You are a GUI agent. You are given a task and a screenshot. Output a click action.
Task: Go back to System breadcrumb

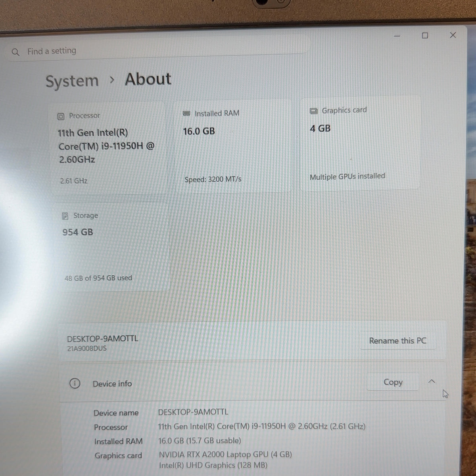(72, 81)
